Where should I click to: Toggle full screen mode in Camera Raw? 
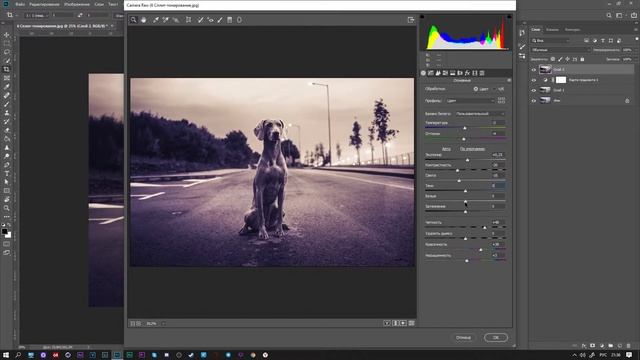[411, 20]
